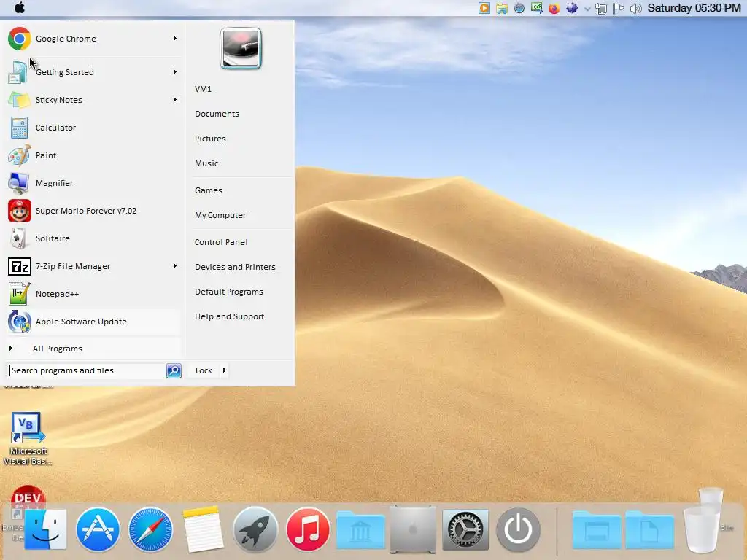747x560 pixels.
Task: Click the Lock button
Action: (204, 370)
